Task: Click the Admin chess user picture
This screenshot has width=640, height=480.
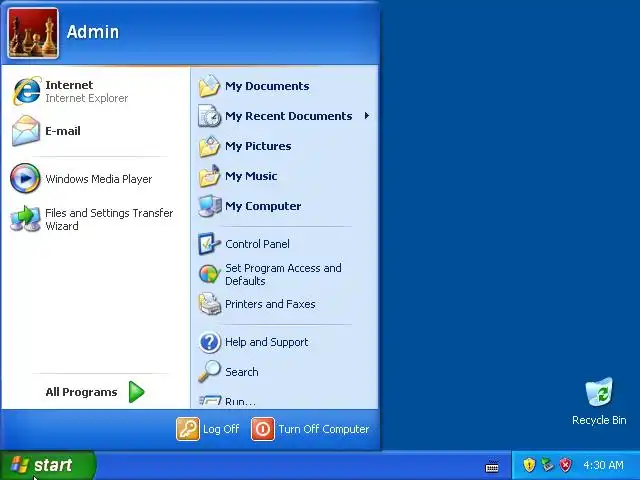Action: pos(33,33)
